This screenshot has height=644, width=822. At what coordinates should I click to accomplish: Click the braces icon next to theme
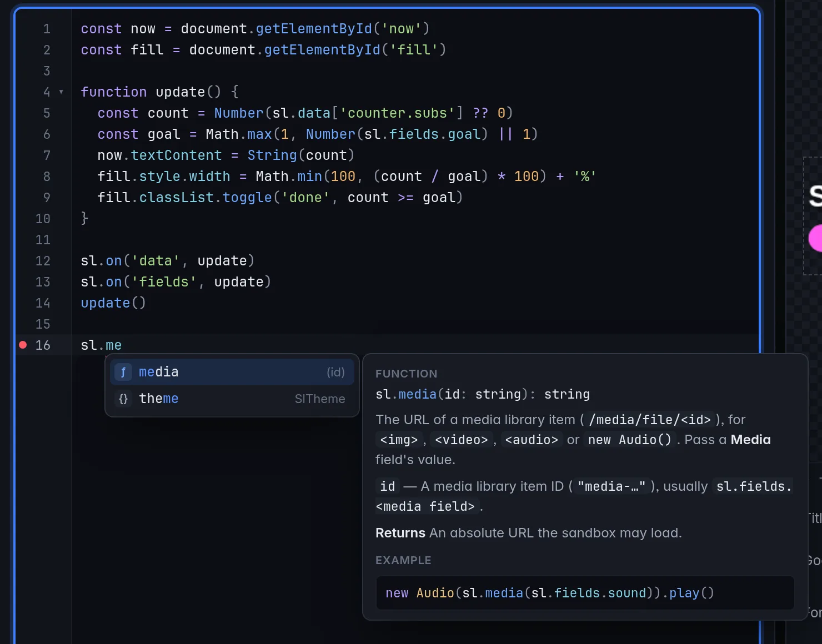point(123,399)
